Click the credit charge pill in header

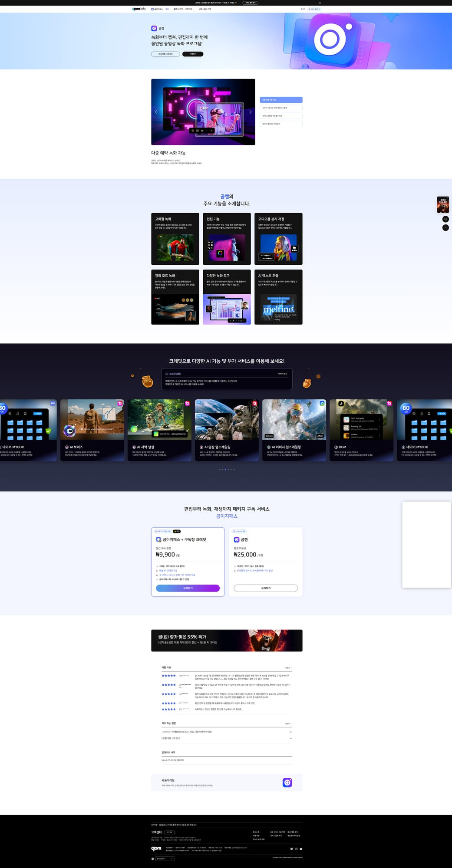314,9
